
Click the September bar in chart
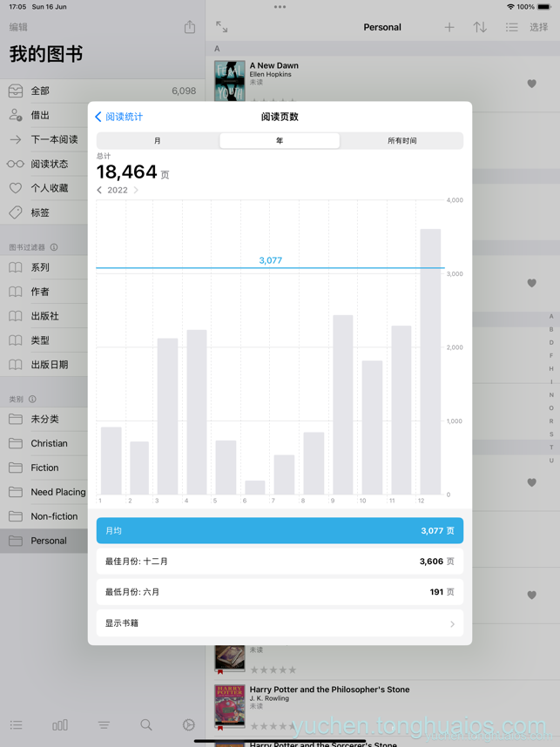pos(342,405)
